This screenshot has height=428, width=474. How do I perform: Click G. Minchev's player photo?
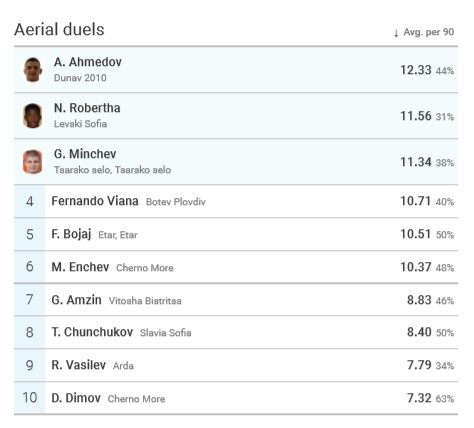click(x=33, y=162)
